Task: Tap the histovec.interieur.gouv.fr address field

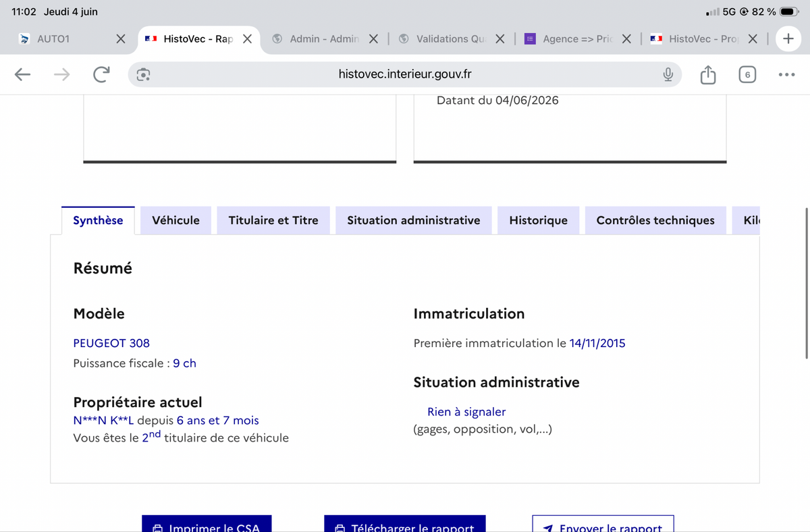Action: tap(405, 74)
